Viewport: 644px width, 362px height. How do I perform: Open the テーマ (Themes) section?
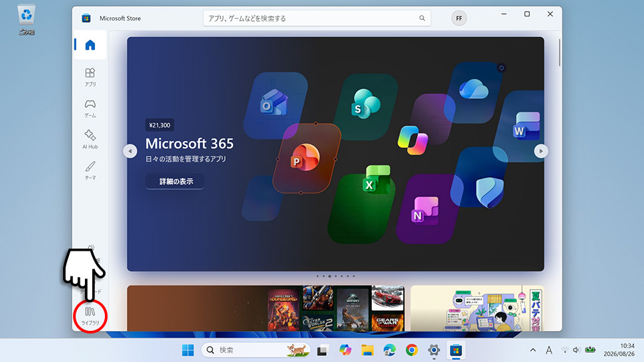point(90,170)
